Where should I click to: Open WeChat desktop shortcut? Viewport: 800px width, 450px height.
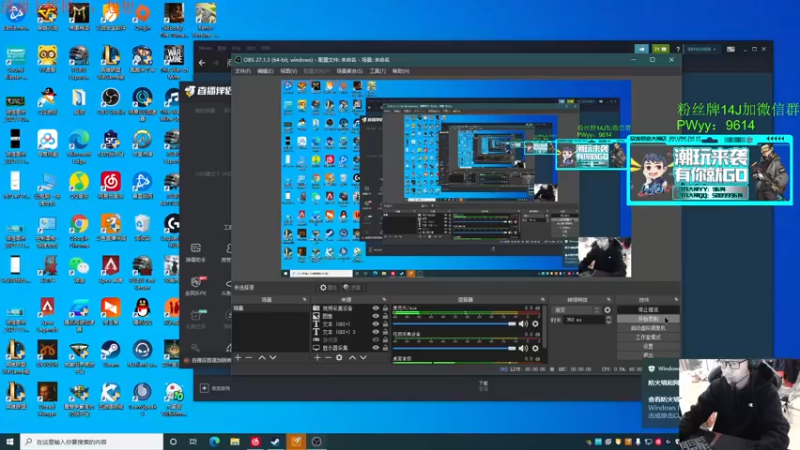(x=79, y=269)
